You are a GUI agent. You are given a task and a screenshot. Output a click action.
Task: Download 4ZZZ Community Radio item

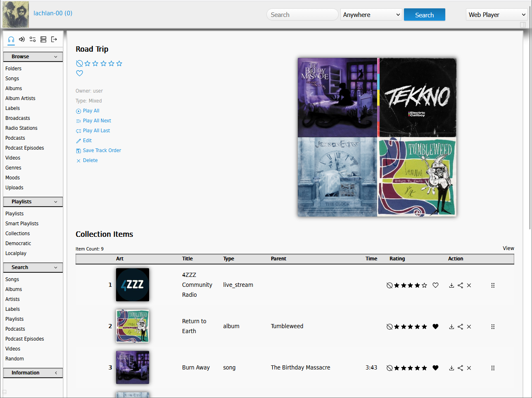[451, 285]
